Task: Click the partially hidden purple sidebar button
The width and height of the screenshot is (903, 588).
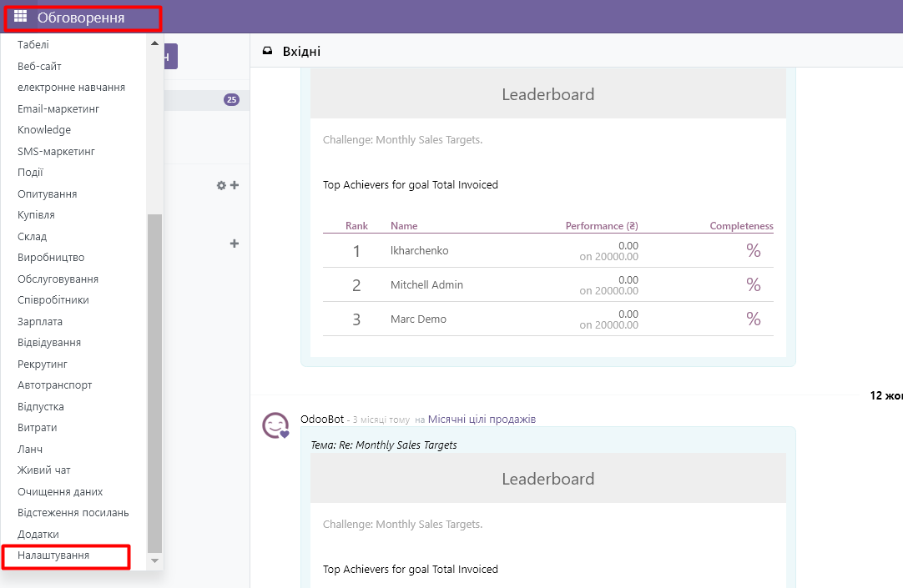Action: 170,57
